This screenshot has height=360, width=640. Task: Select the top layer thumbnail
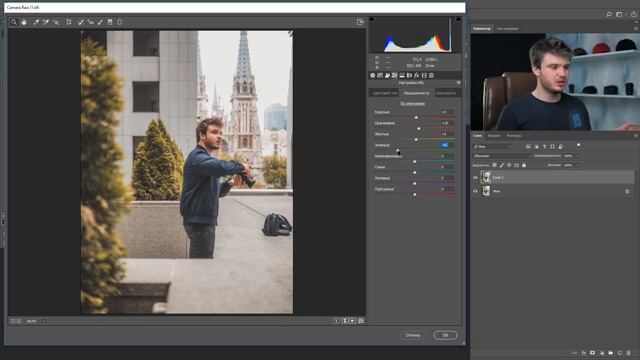tap(486, 178)
